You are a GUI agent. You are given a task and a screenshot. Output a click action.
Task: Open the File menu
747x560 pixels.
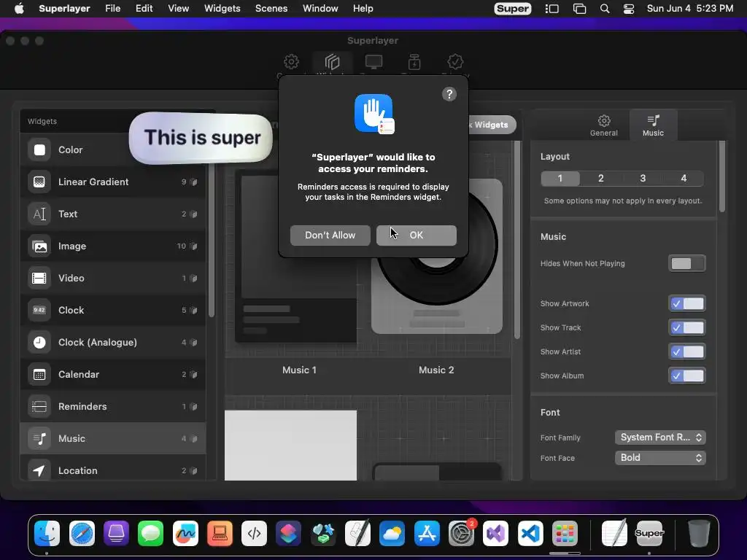(x=113, y=9)
